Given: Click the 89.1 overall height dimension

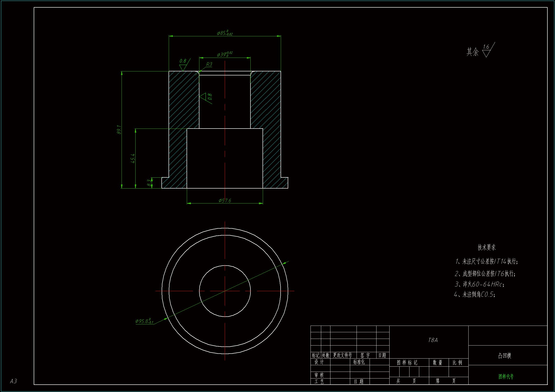Looking at the screenshot, I should click(x=119, y=130).
